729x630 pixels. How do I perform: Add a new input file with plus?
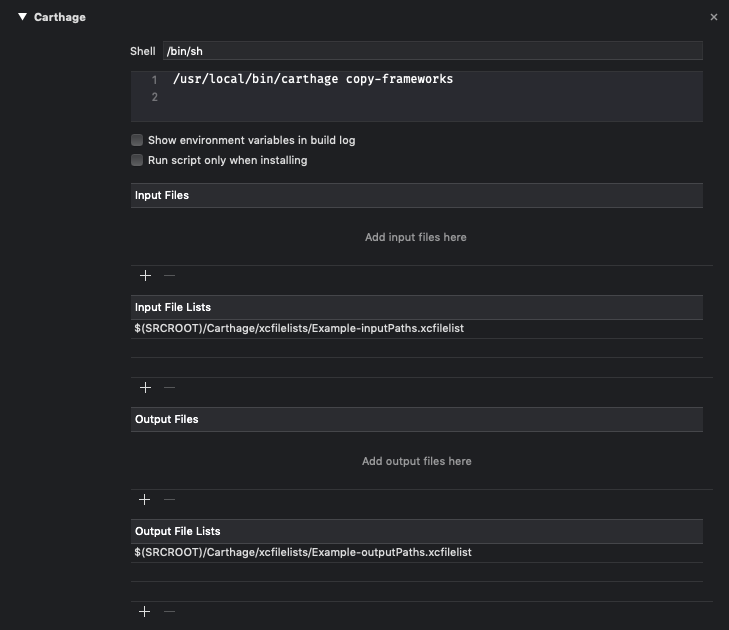pos(145,275)
